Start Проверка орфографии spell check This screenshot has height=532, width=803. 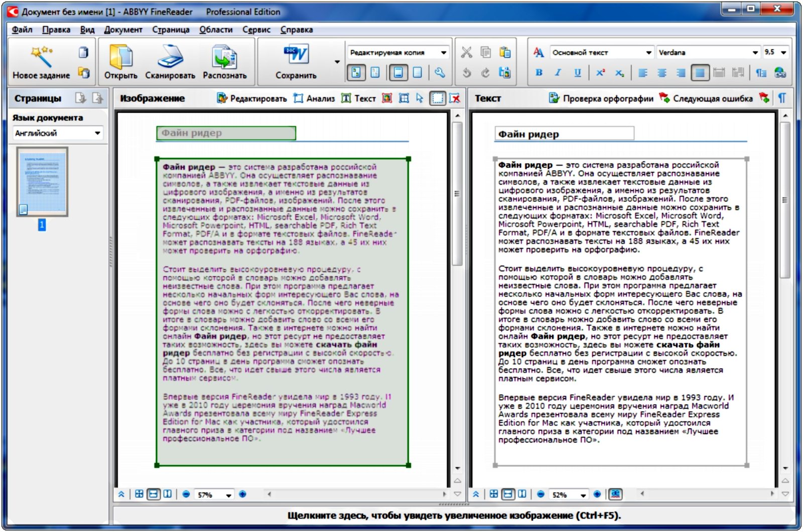(601, 98)
